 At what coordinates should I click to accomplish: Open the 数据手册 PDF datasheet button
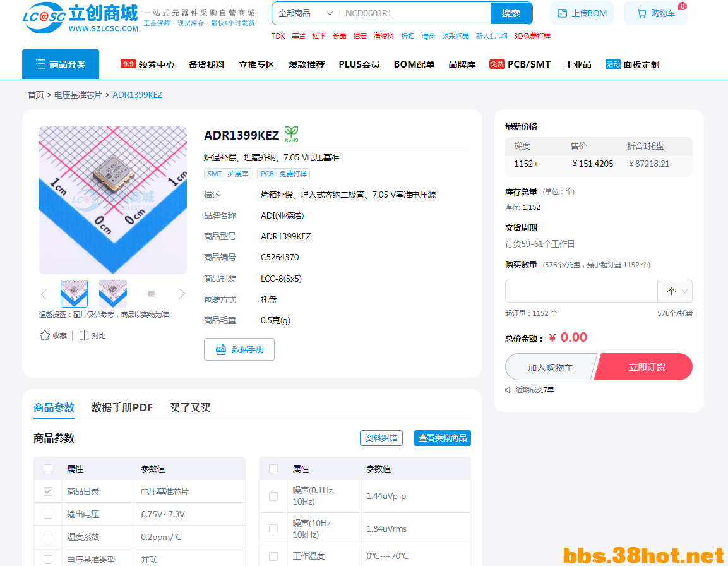239,349
